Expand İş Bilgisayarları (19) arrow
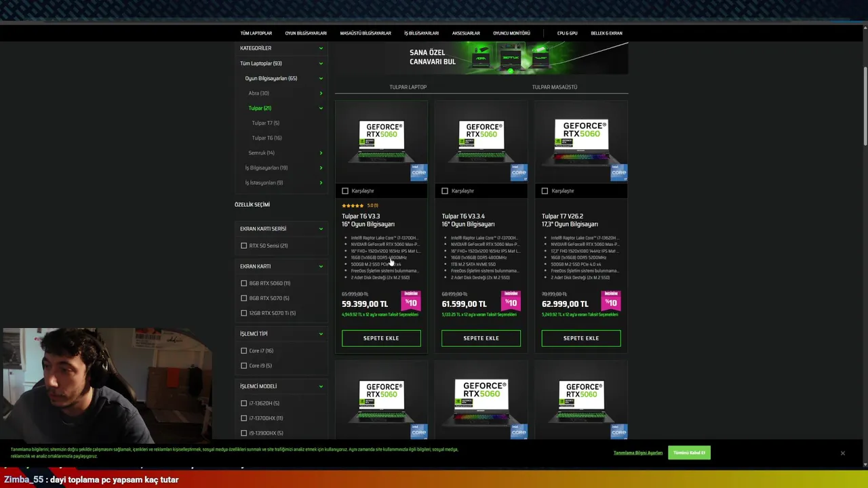868x488 pixels. point(321,167)
